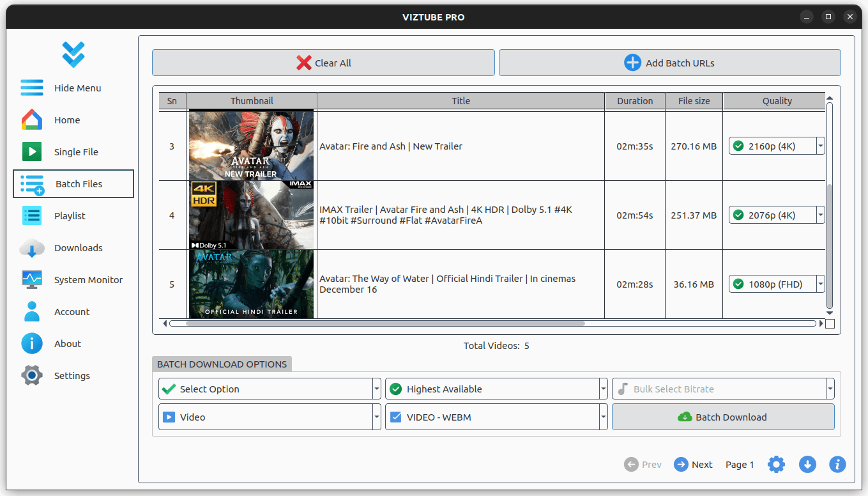Open the 2160p (4K) quality dropdown
This screenshot has height=496, width=868.
coord(777,146)
